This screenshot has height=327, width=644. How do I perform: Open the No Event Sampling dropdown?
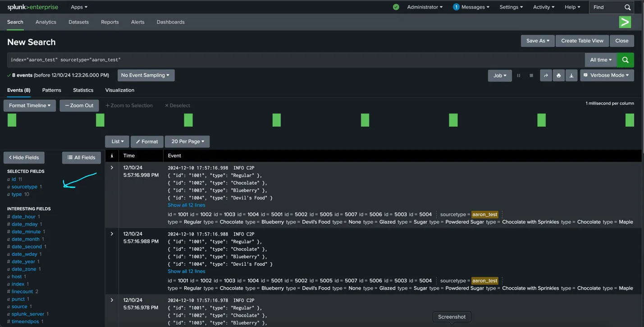click(146, 76)
